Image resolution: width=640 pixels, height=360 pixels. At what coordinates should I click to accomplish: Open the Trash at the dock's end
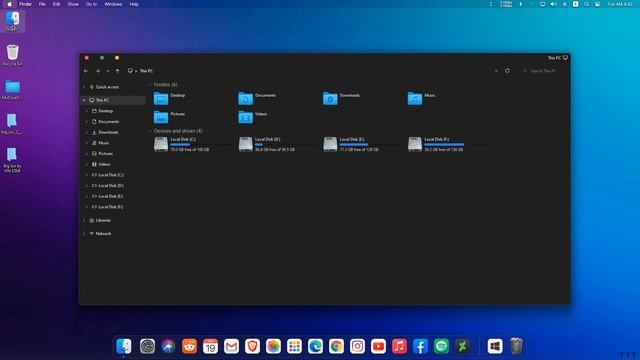pyautogui.click(x=516, y=346)
